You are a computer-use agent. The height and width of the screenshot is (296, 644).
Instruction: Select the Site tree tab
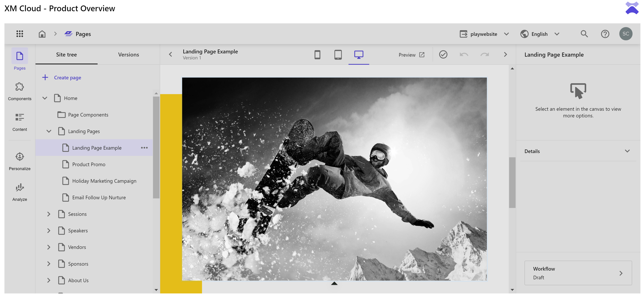(x=66, y=54)
